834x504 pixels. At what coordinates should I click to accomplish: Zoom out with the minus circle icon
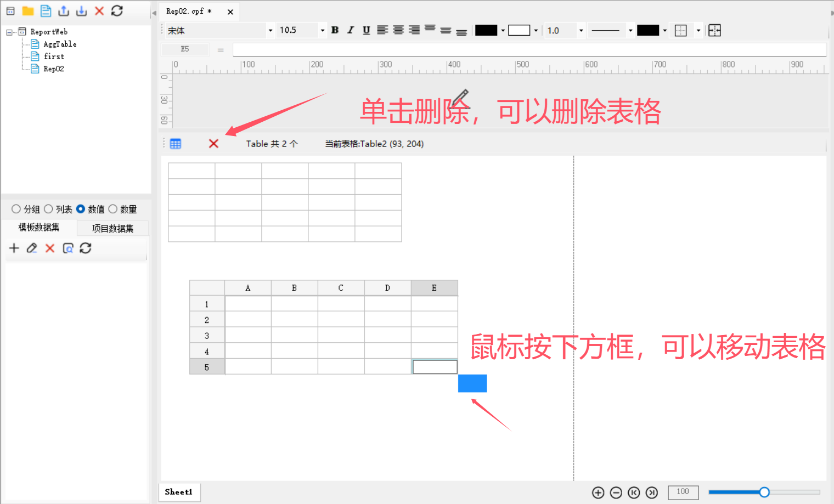coord(616,492)
